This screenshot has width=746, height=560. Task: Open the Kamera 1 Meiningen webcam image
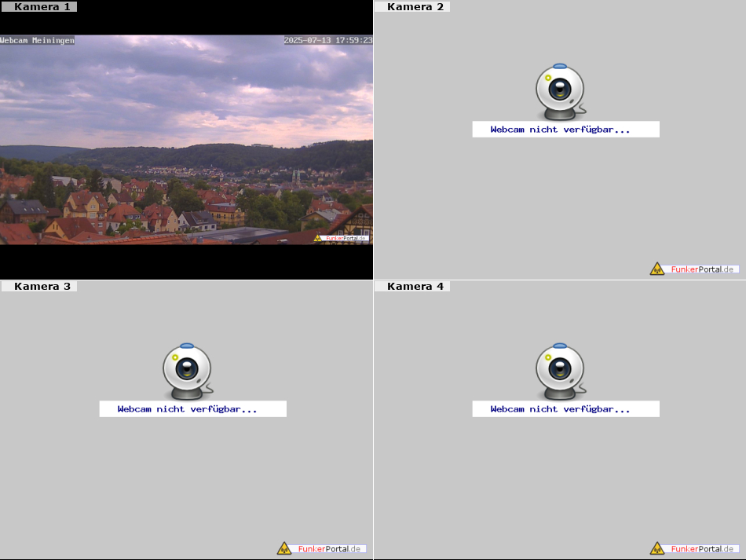coord(186,140)
